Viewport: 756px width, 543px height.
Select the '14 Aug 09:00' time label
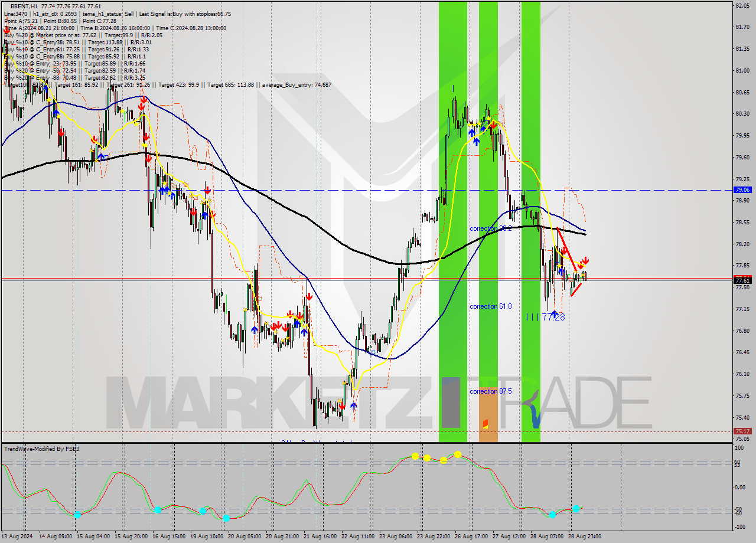[56, 537]
